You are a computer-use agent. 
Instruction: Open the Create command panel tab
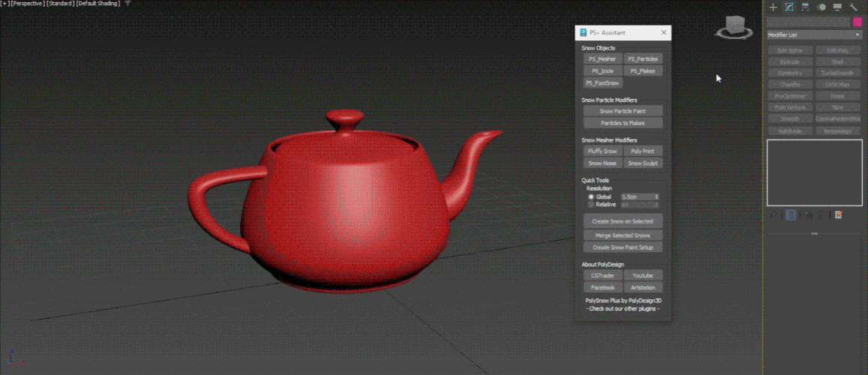[x=773, y=7]
